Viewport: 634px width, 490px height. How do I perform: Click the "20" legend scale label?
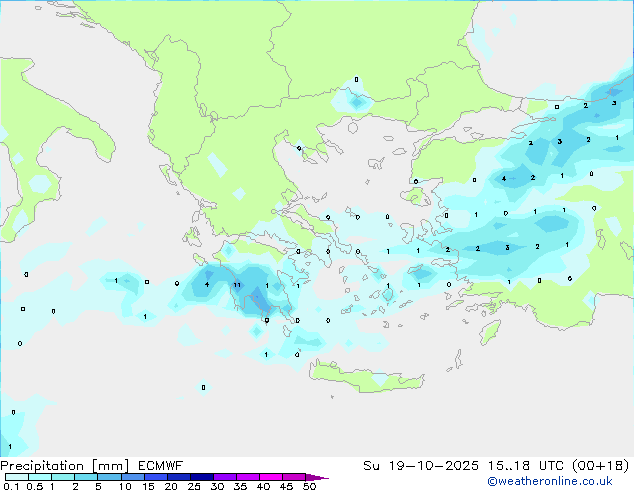coord(171,486)
